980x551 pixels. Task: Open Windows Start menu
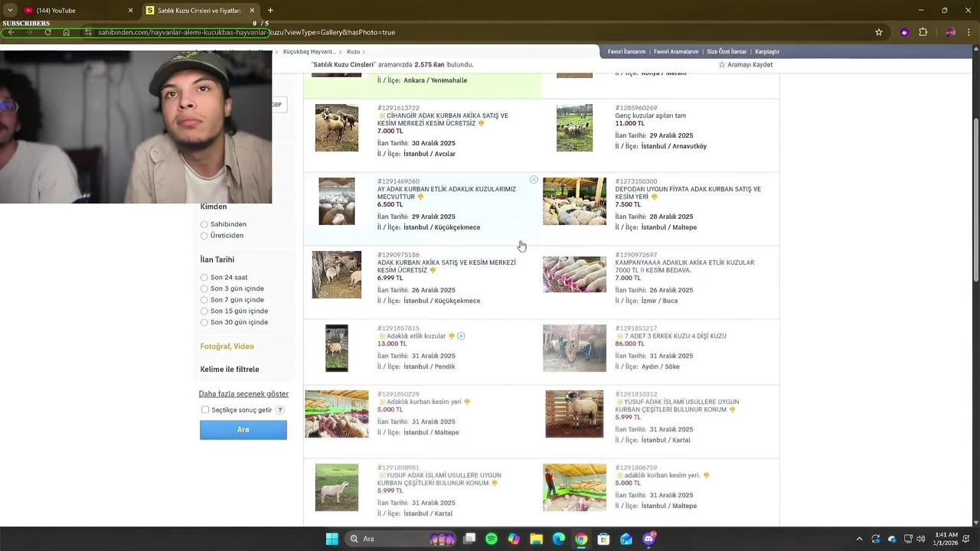332,539
